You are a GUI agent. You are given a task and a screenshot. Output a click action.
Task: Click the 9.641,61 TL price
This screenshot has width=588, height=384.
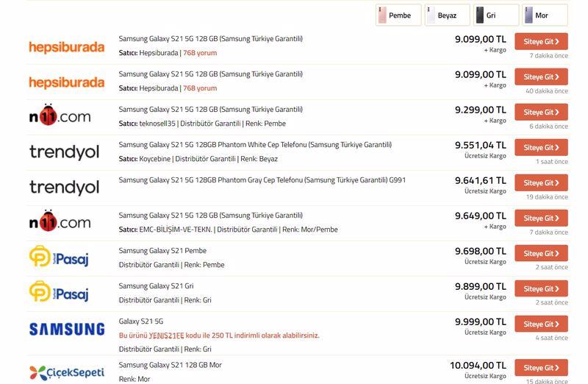click(x=481, y=180)
